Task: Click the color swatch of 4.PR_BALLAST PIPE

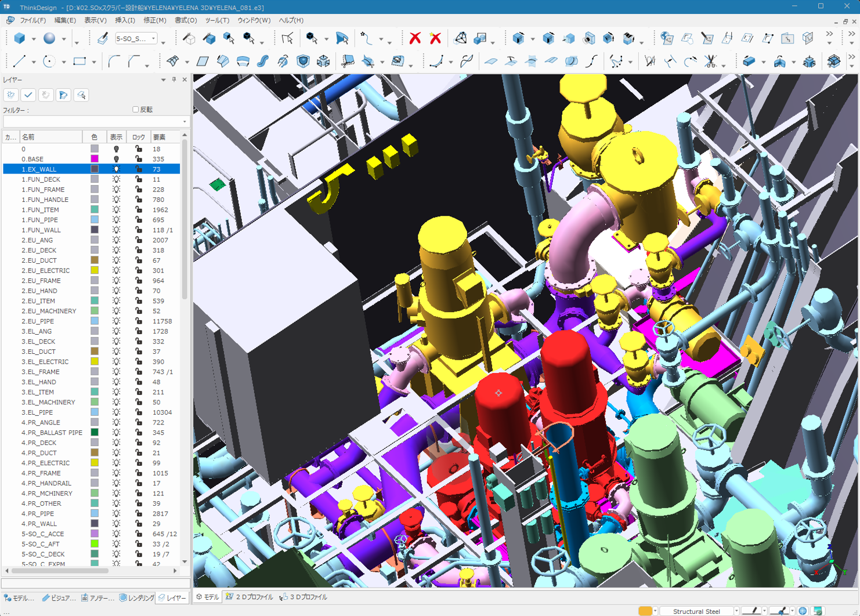Action: pyautogui.click(x=94, y=433)
